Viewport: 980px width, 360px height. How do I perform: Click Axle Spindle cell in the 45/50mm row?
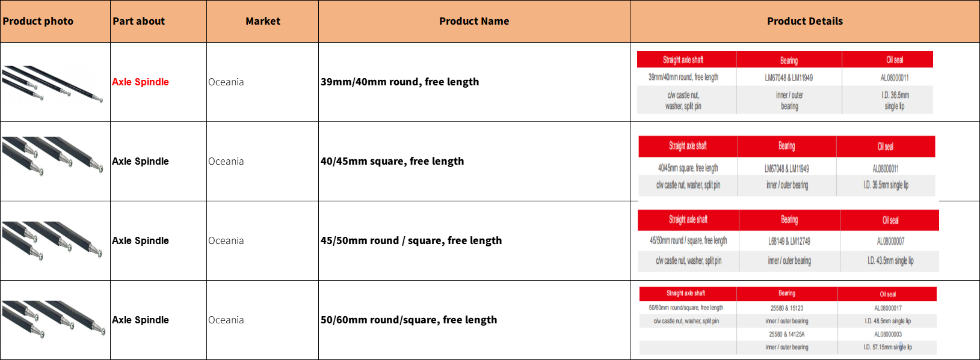point(140,240)
